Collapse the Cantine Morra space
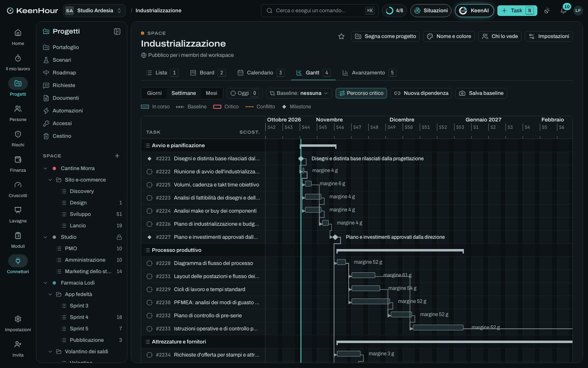Viewport: 588px width, 368px height. point(45,168)
